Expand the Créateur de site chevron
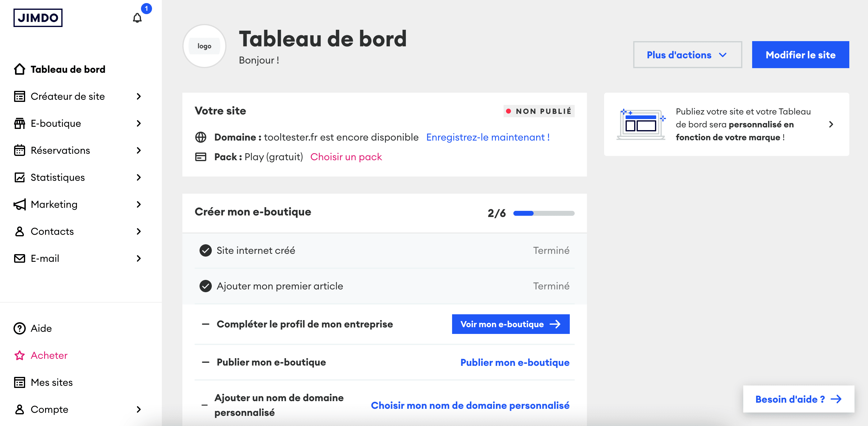Viewport: 868px width, 426px height. coord(139,96)
